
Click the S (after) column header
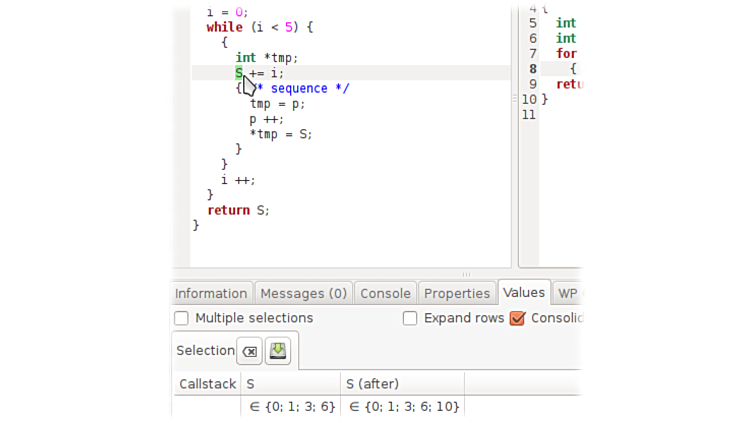402,384
